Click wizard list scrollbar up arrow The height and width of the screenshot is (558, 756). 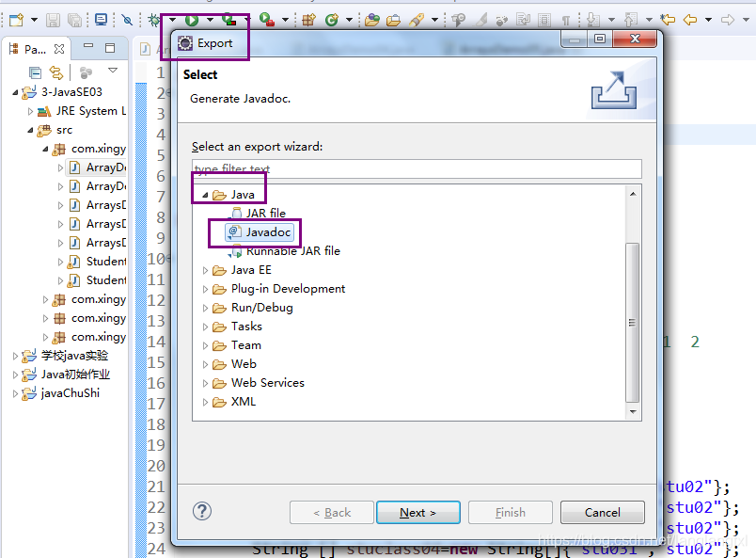(x=633, y=194)
